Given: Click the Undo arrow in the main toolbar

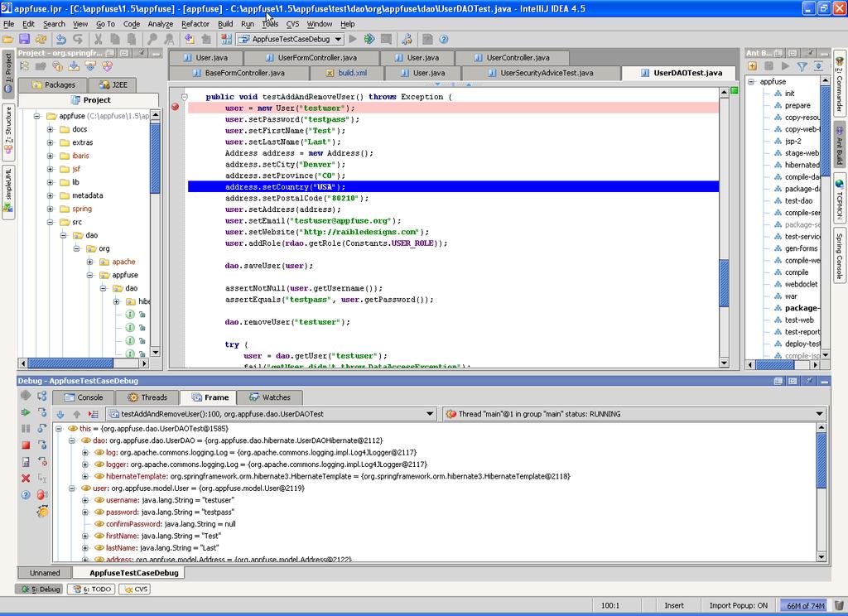Looking at the screenshot, I should [x=60, y=39].
